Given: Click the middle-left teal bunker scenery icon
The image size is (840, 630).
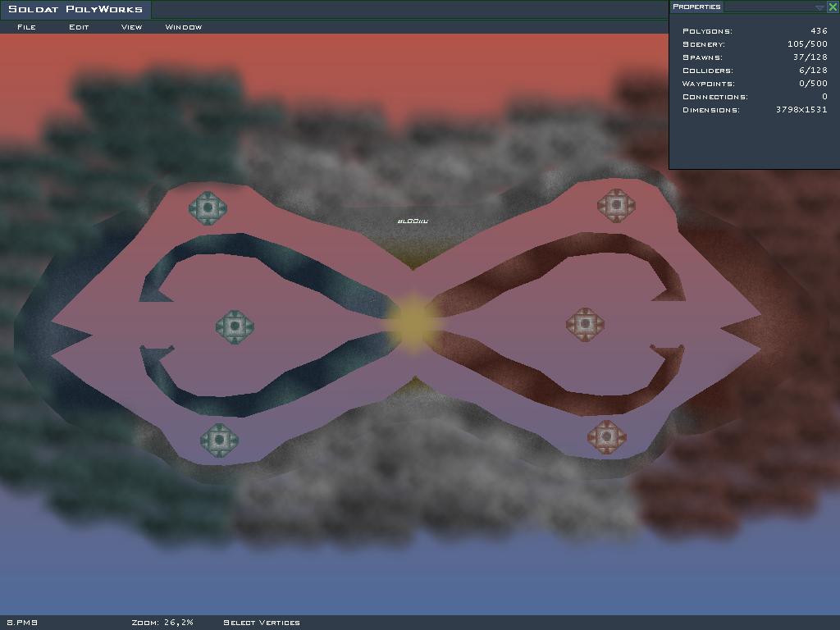Looking at the screenshot, I should [235, 326].
